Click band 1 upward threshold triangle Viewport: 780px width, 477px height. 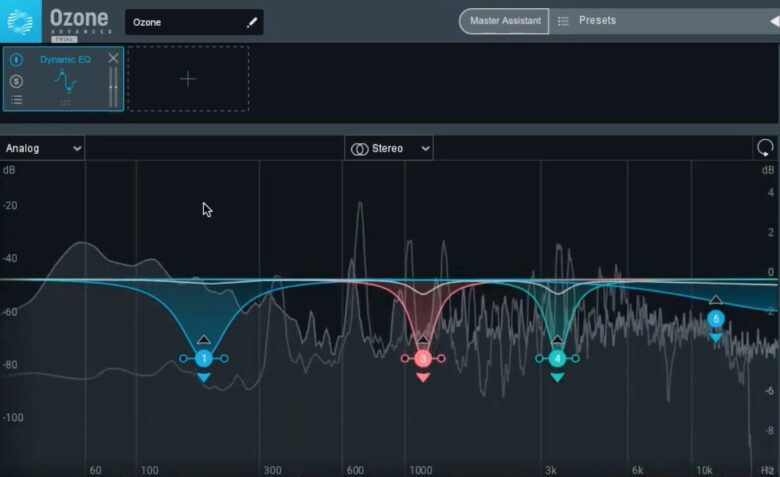pyautogui.click(x=203, y=340)
